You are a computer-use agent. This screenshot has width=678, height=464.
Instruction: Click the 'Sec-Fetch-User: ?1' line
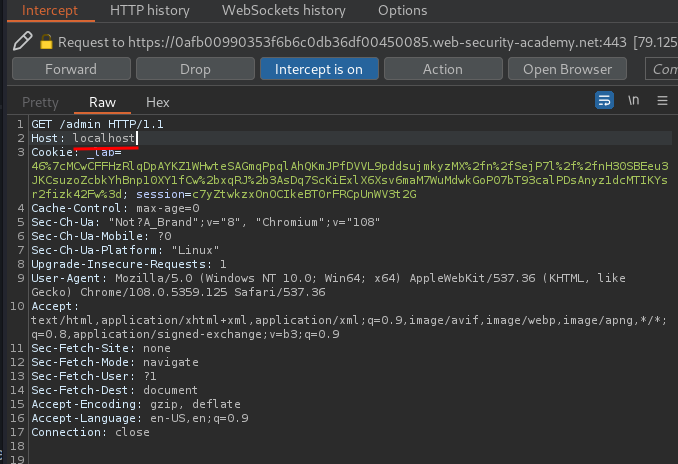(x=94, y=376)
